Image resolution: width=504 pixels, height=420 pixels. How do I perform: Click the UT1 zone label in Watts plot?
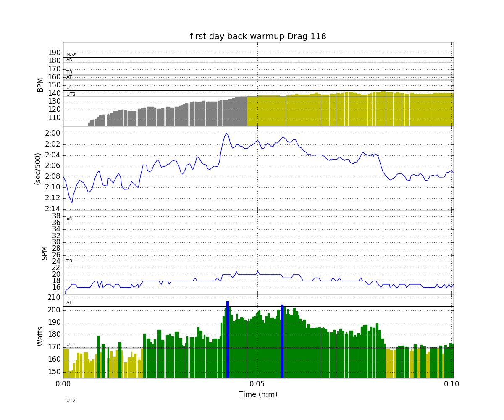tap(71, 345)
